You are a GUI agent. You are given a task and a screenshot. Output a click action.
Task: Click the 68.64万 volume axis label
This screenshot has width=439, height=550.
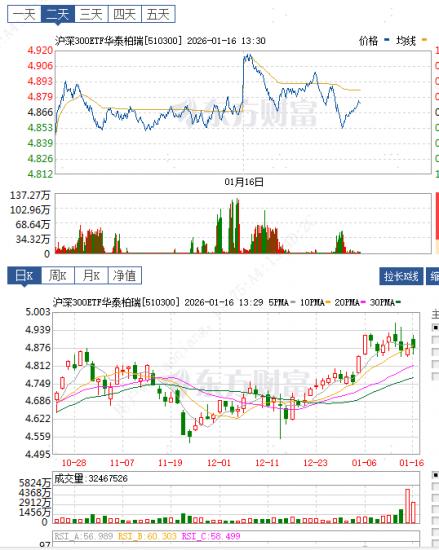pos(33,224)
